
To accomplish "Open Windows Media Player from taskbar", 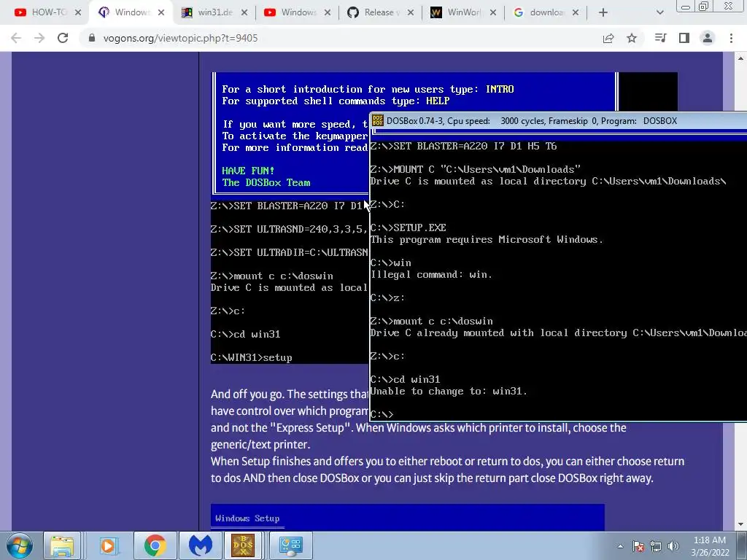I will [108, 545].
